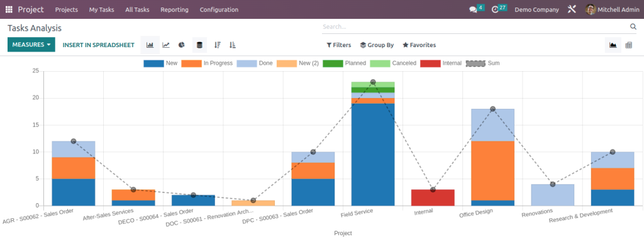Screen dimensions: 644x239
Task: Click the After-Sales Services In Progress segment
Action: [133, 194]
